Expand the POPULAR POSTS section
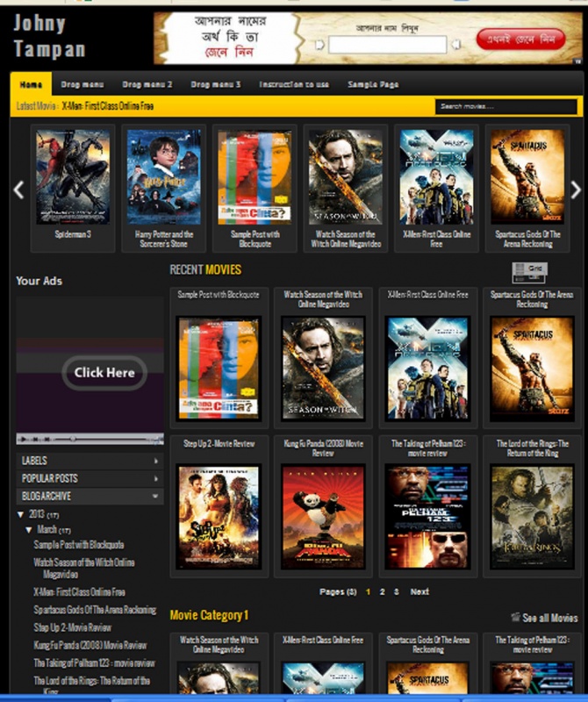This screenshot has height=702, width=588. (x=90, y=478)
